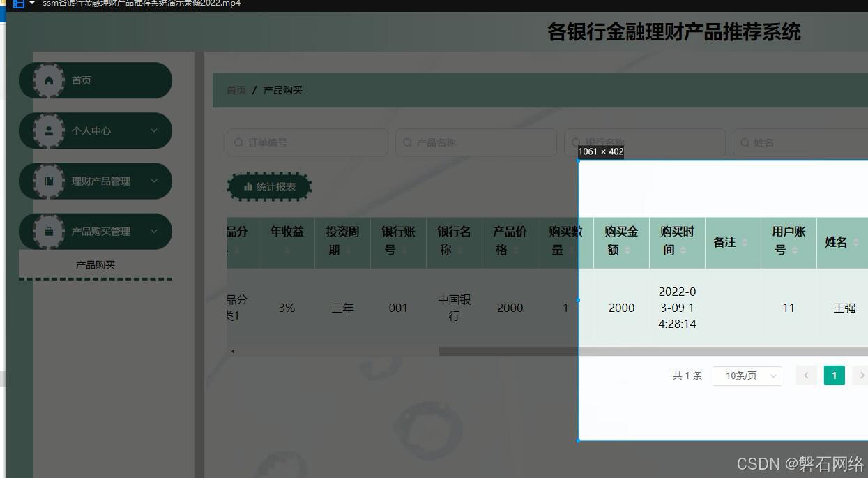Sort by the 产品价格 column sort icon
This screenshot has width=868, height=478.
point(515,250)
